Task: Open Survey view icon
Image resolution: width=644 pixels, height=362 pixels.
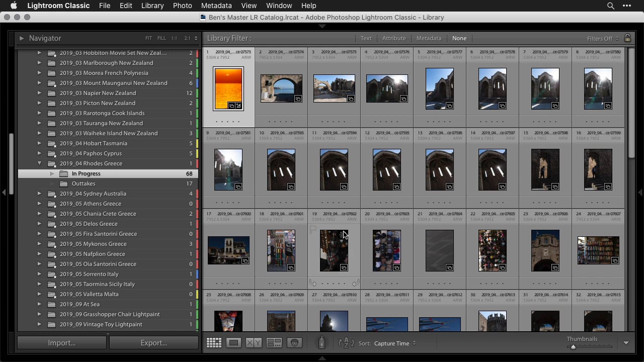Action: point(274,343)
